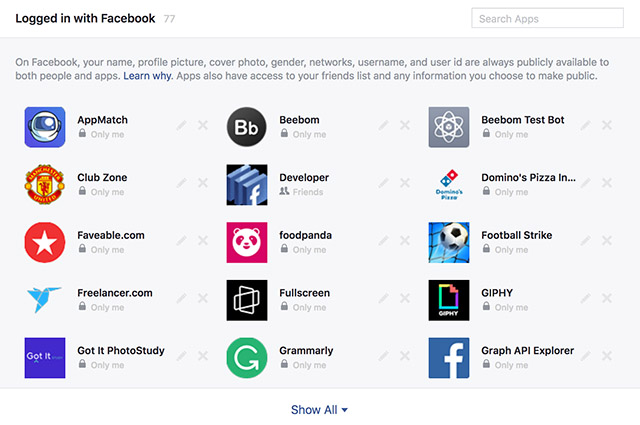Edit the Freelancer.com app settings with pencil
The height and width of the screenshot is (425, 640).
click(182, 298)
